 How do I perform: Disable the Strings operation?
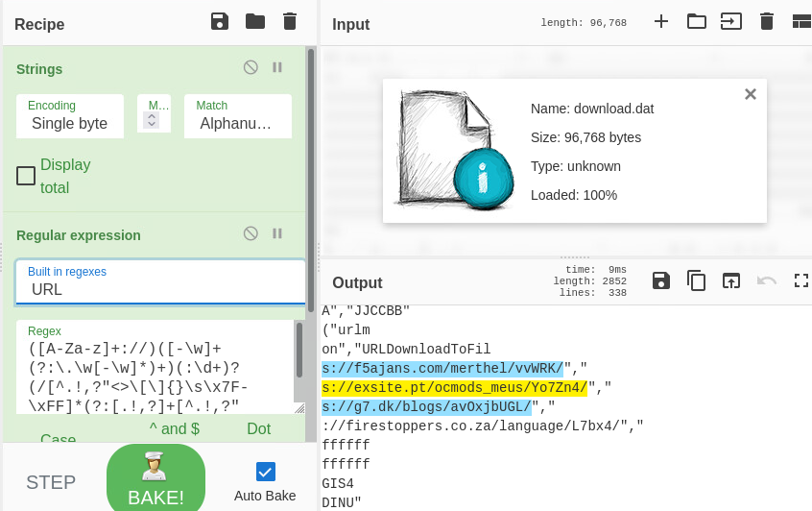click(251, 67)
